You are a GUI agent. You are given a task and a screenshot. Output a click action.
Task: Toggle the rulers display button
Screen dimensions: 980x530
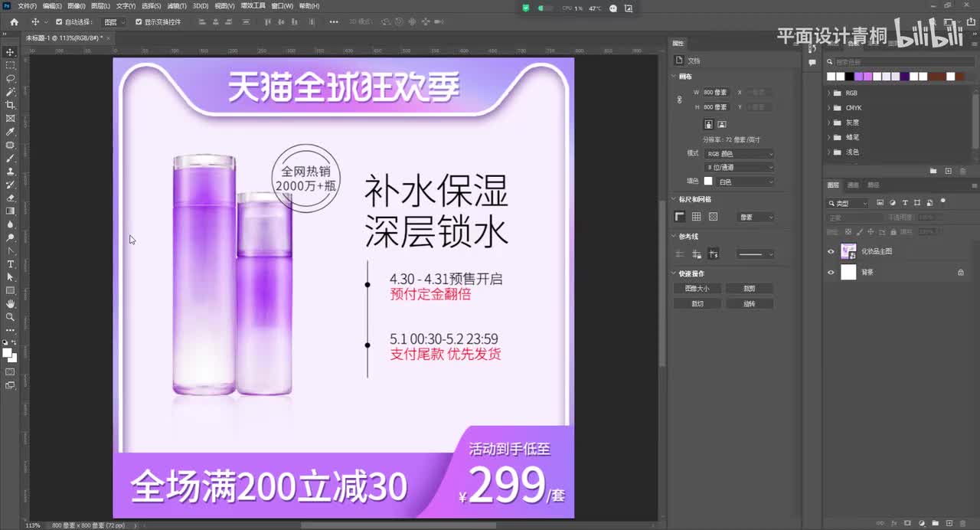(680, 217)
